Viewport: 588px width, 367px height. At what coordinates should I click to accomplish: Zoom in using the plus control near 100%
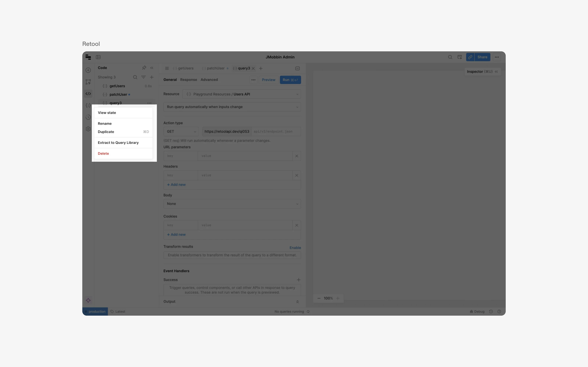(338, 298)
